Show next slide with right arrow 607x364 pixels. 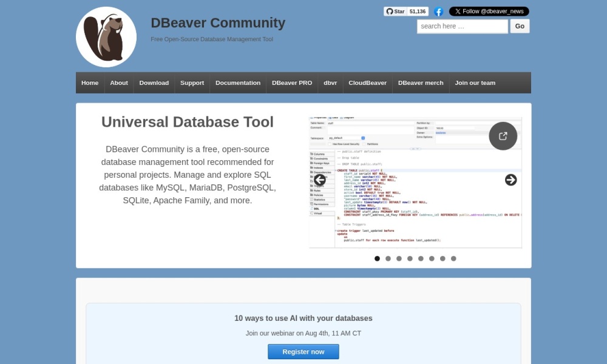point(510,180)
